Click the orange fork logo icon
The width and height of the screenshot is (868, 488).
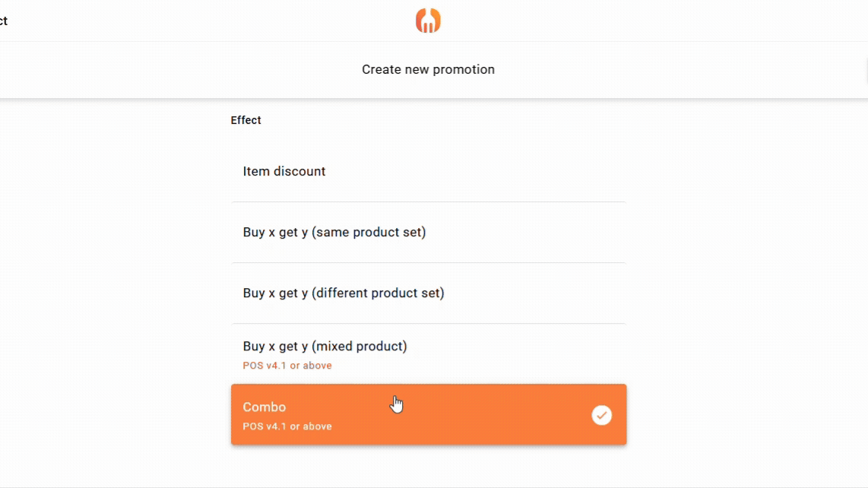pos(428,21)
